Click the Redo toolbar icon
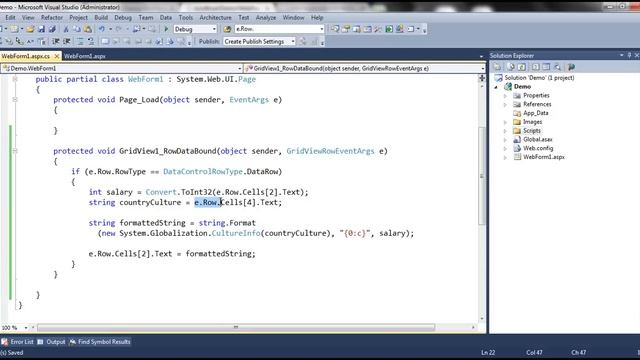640x360 pixels. [x=118, y=29]
